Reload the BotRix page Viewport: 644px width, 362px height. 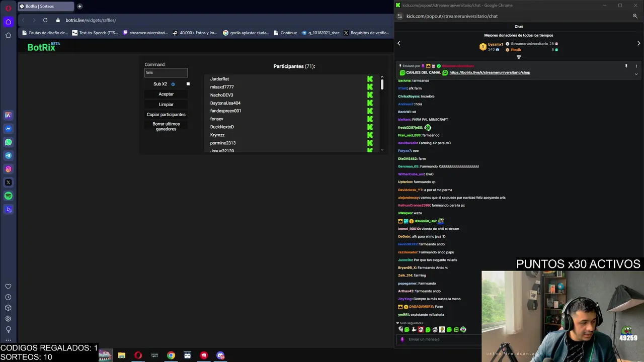(x=45, y=20)
